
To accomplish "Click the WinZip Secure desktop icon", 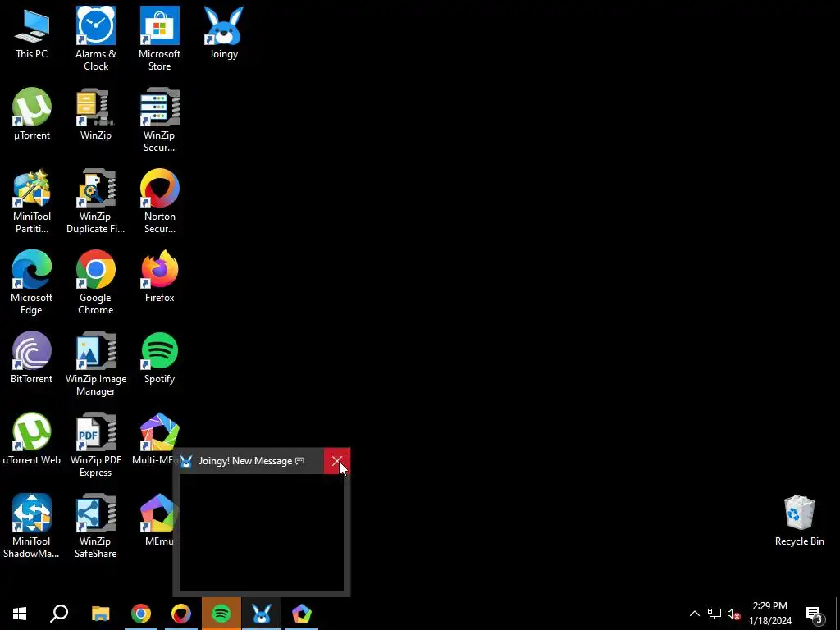I will tap(160, 120).
